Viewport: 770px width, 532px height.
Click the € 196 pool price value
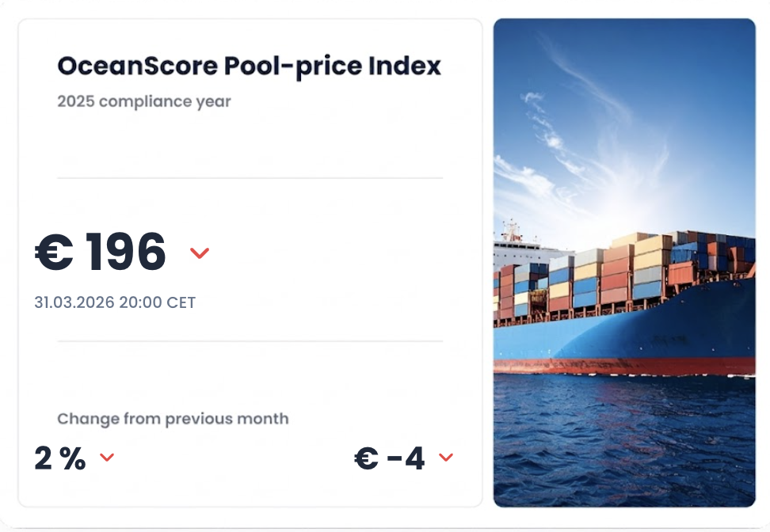[101, 253]
